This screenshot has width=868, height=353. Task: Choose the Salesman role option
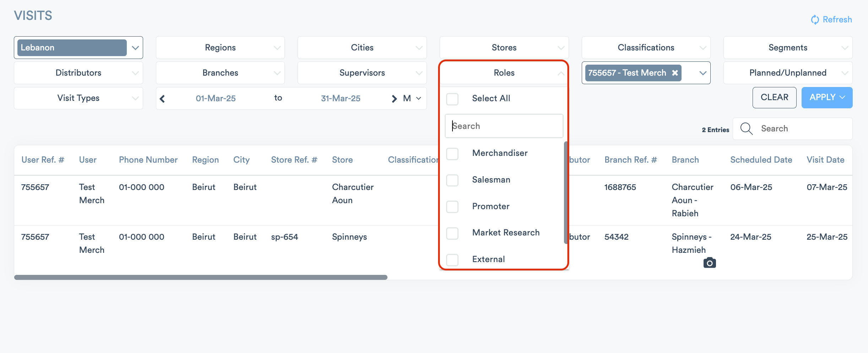point(491,180)
